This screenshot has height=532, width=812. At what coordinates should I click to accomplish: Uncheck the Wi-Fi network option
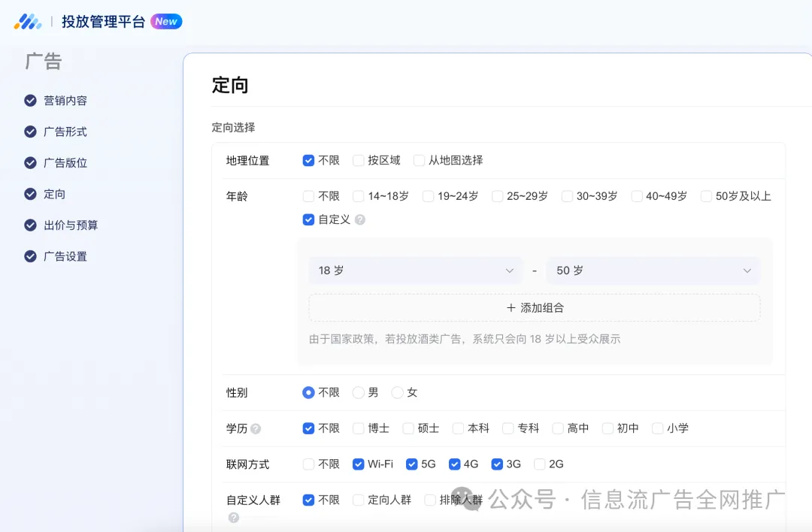(x=358, y=464)
